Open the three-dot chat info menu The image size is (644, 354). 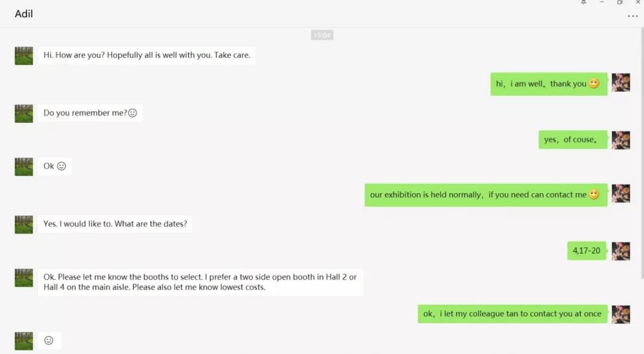(633, 16)
